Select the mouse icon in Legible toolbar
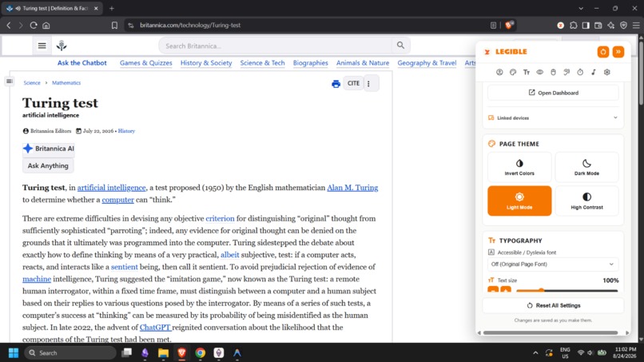644x362 pixels. [x=553, y=72]
